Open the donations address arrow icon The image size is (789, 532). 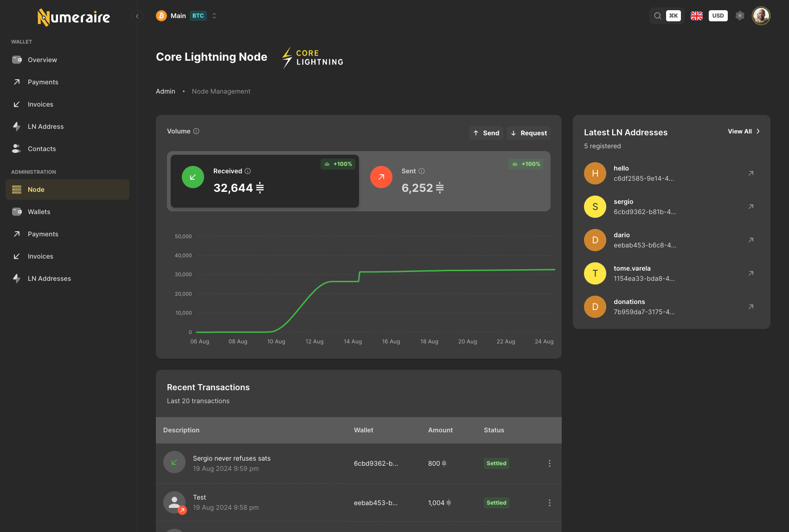click(751, 307)
